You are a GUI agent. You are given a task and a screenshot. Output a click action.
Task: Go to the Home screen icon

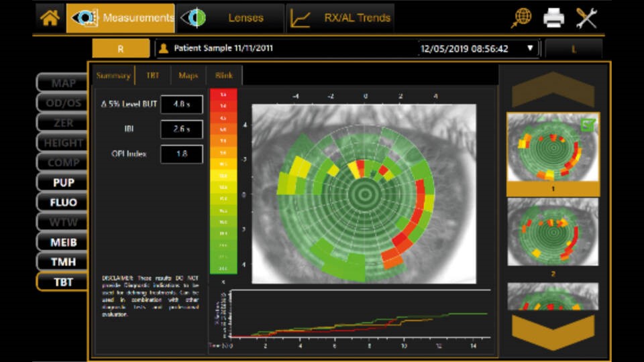[x=50, y=18]
